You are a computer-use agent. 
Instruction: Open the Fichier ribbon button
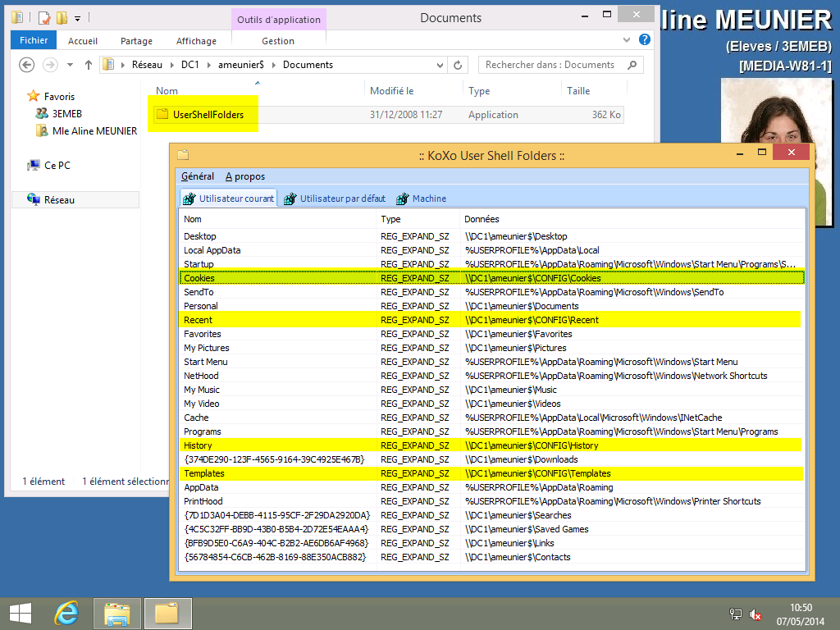(34, 40)
